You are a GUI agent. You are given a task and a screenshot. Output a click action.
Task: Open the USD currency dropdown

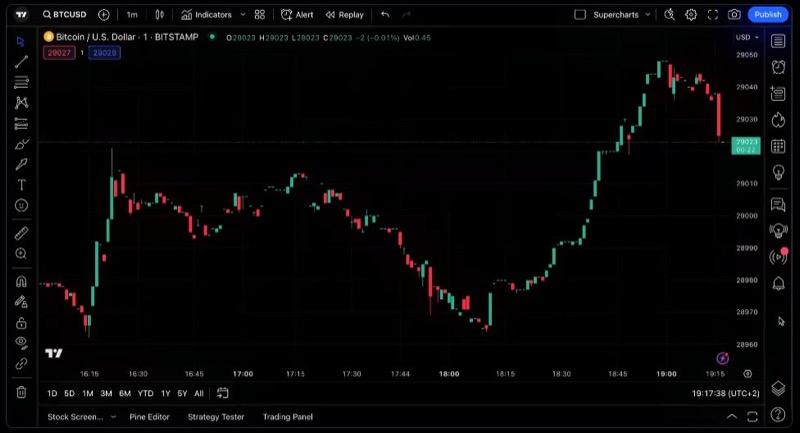tap(747, 37)
